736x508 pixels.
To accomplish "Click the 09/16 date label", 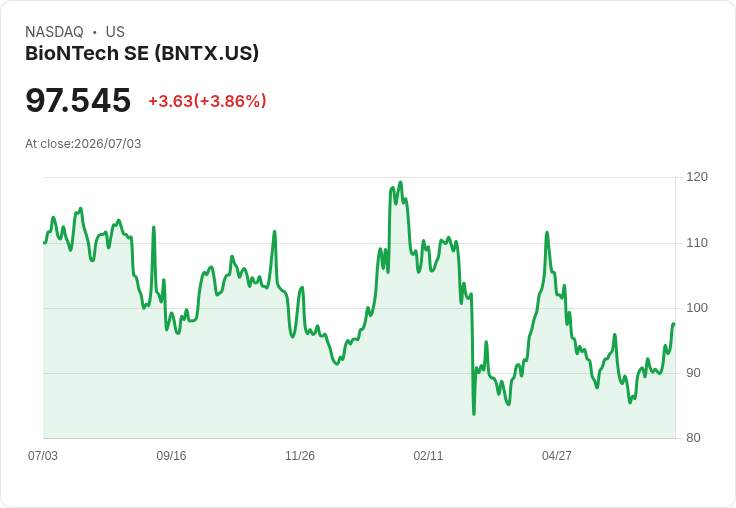I will 171,456.
